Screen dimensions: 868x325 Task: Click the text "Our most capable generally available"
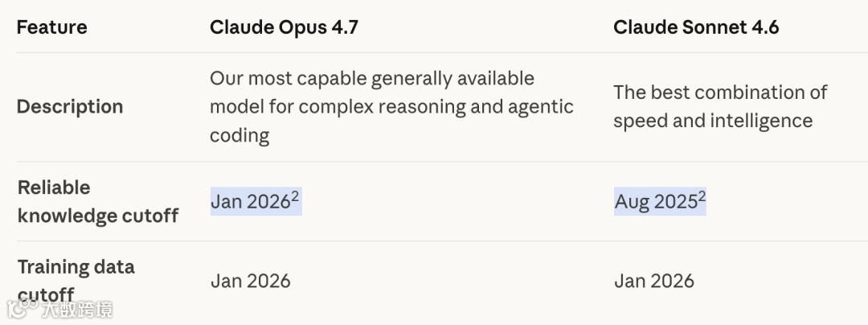[x=371, y=79]
